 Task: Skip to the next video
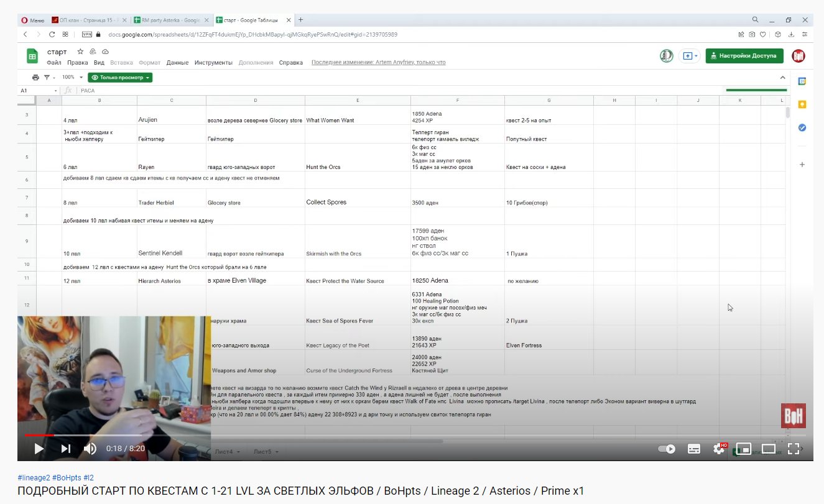coord(65,448)
